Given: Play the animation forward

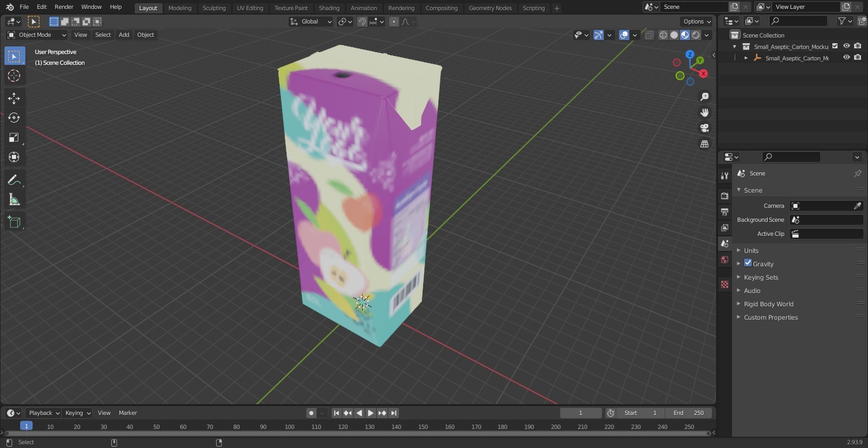Looking at the screenshot, I should click(370, 413).
